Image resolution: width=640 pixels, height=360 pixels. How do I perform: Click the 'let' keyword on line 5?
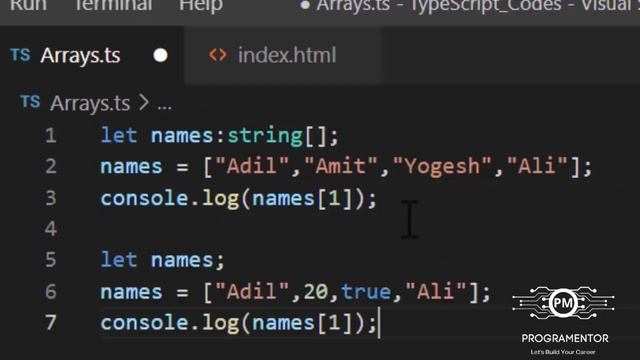(119, 260)
